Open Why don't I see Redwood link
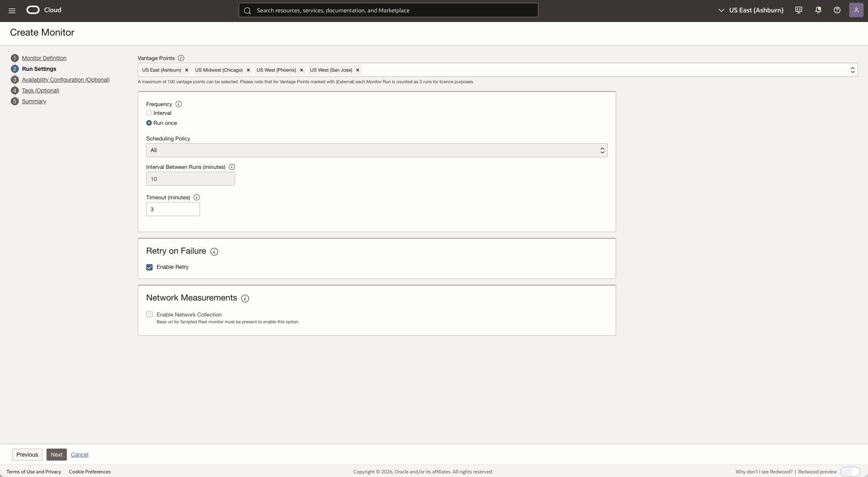868x477 pixels. [764, 472]
